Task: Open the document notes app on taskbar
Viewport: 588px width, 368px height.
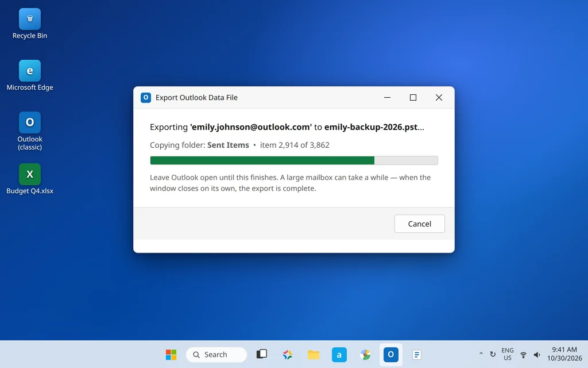Action: click(417, 354)
